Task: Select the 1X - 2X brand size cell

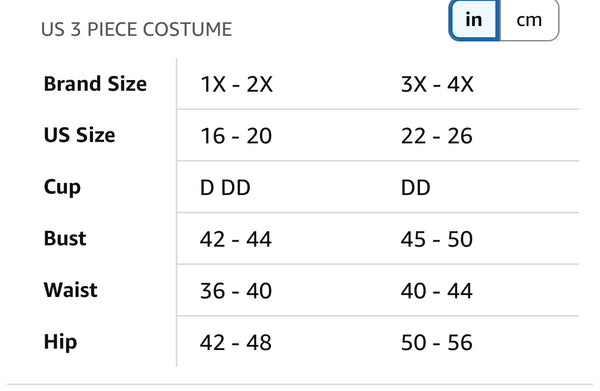Action: coord(236,84)
